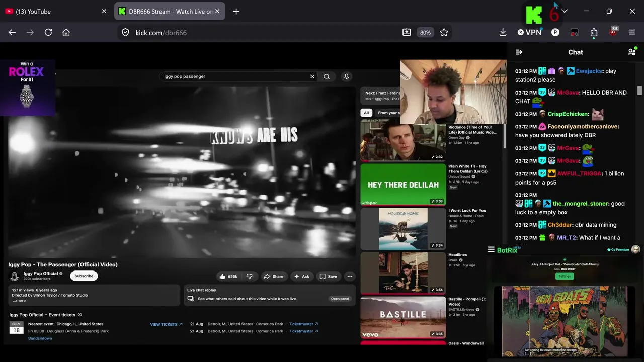The height and width of the screenshot is (362, 644).
Task: Open the_mongrel_stoner chat username
Action: (x=581, y=204)
